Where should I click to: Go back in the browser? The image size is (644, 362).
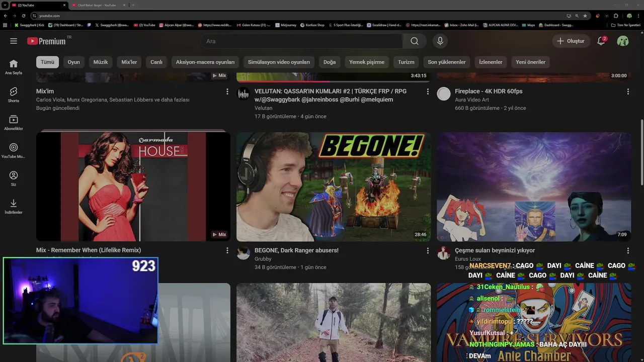6,16
